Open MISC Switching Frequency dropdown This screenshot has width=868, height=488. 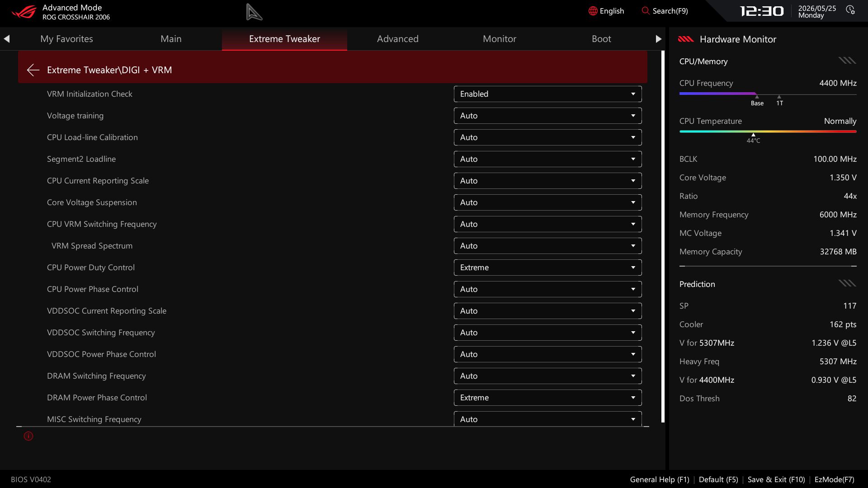(x=547, y=419)
